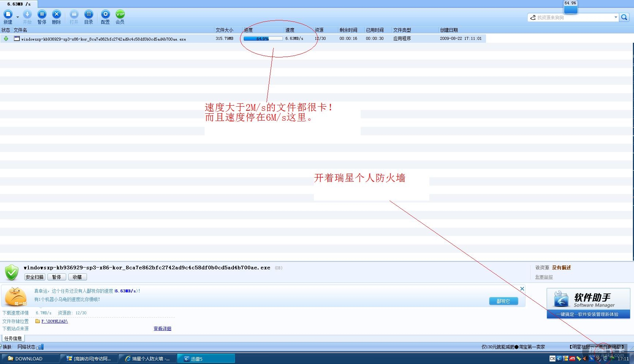
Task: Open the 软件助手 Software Manager banner
Action: [588, 303]
